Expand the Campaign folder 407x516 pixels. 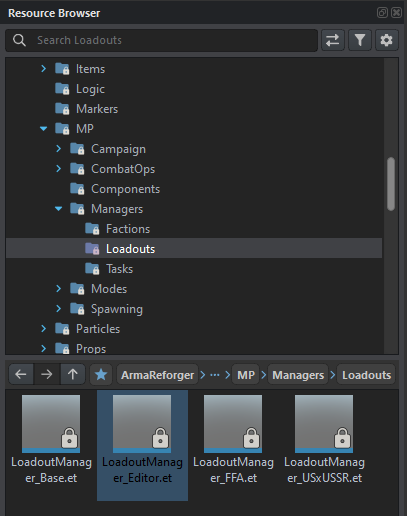click(x=59, y=149)
